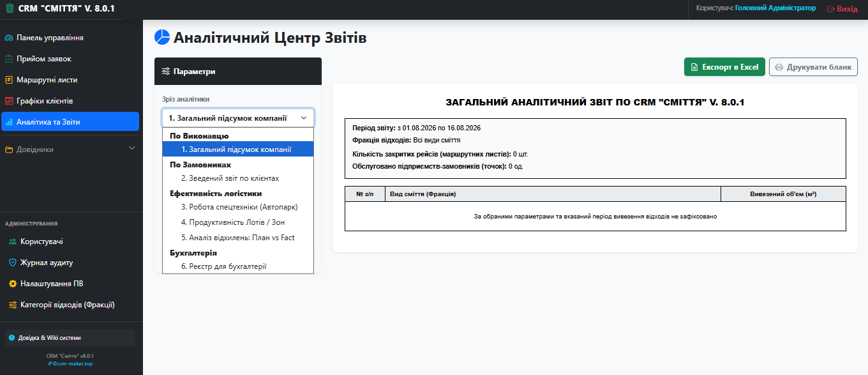The width and height of the screenshot is (868, 375).
Task: Open Довідка & Wiki системи help item
Action: [70, 338]
